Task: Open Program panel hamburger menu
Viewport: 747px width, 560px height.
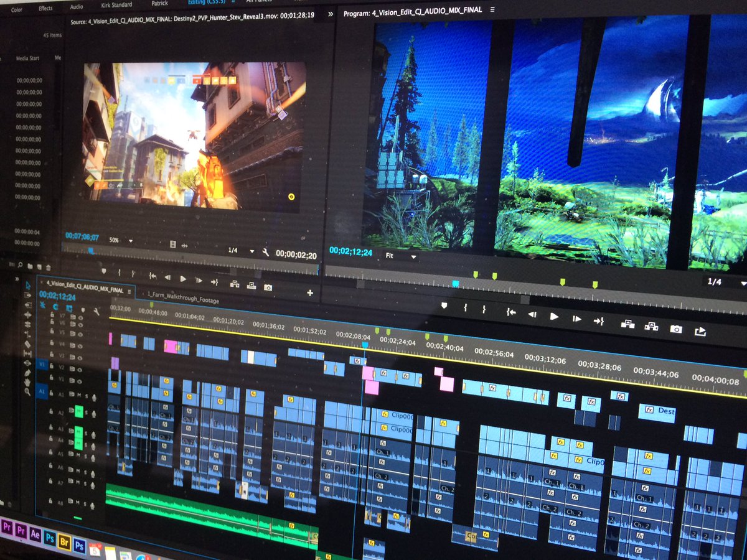Action: tap(492, 10)
